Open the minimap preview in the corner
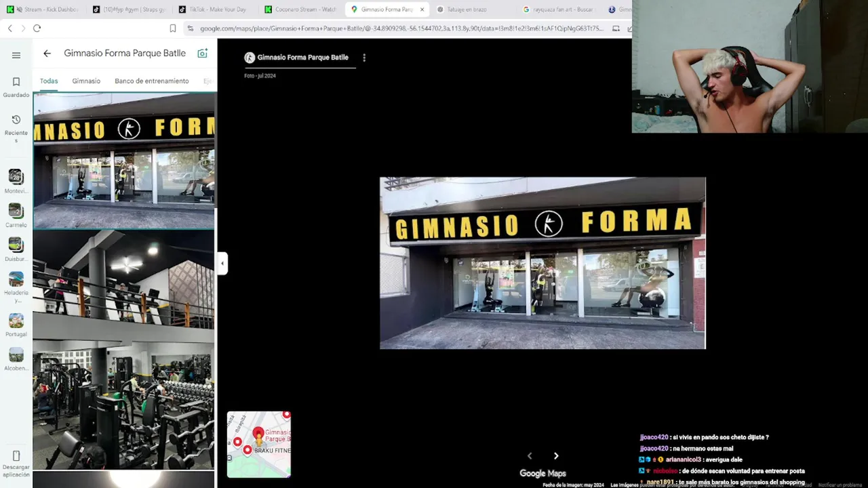The width and height of the screenshot is (868, 488). [259, 444]
